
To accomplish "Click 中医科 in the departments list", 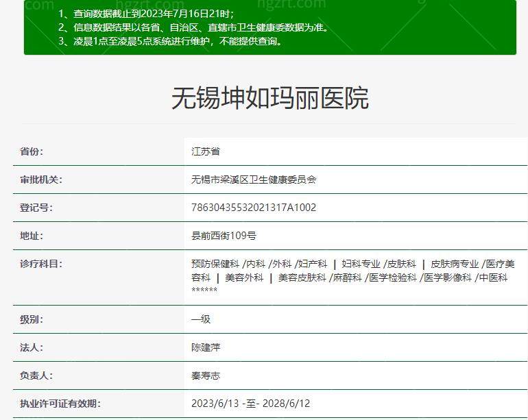I will click(493, 277).
